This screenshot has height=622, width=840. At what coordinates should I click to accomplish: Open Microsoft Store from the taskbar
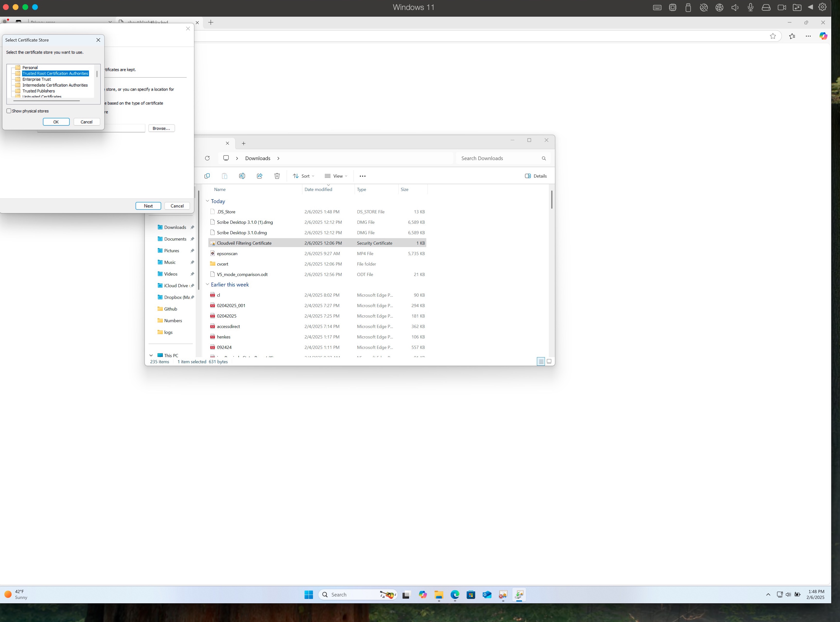tap(471, 595)
